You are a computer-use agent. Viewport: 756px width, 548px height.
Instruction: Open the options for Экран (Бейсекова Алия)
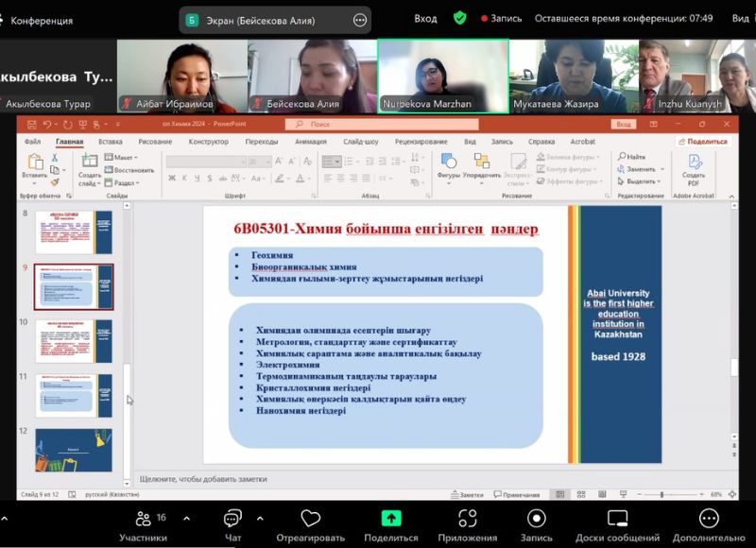coord(359,19)
